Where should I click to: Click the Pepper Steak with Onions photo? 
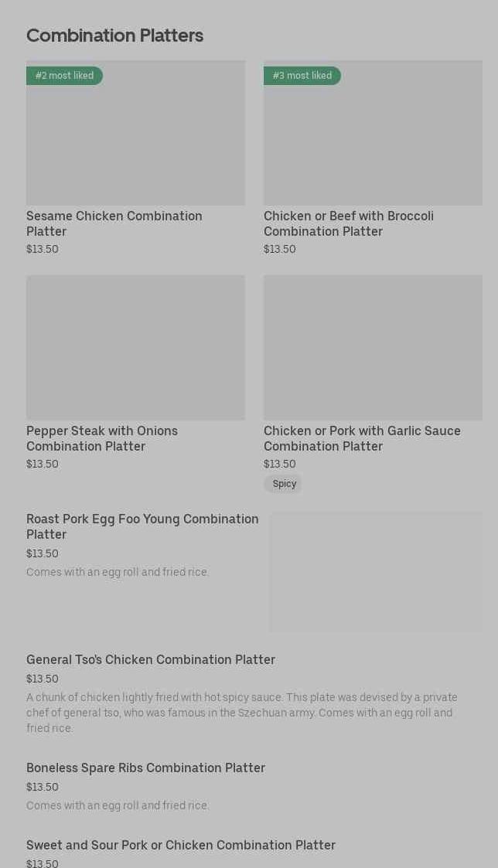(135, 348)
